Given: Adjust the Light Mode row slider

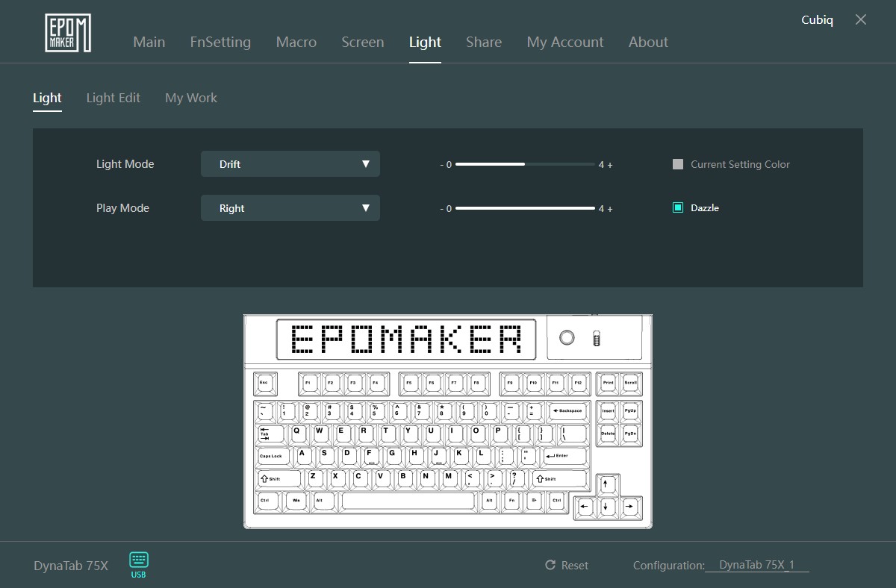Looking at the screenshot, I should click(525, 164).
